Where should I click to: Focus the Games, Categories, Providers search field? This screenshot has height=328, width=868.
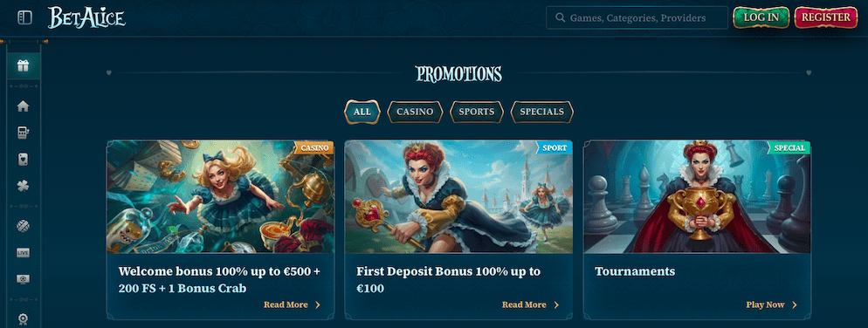(637, 17)
